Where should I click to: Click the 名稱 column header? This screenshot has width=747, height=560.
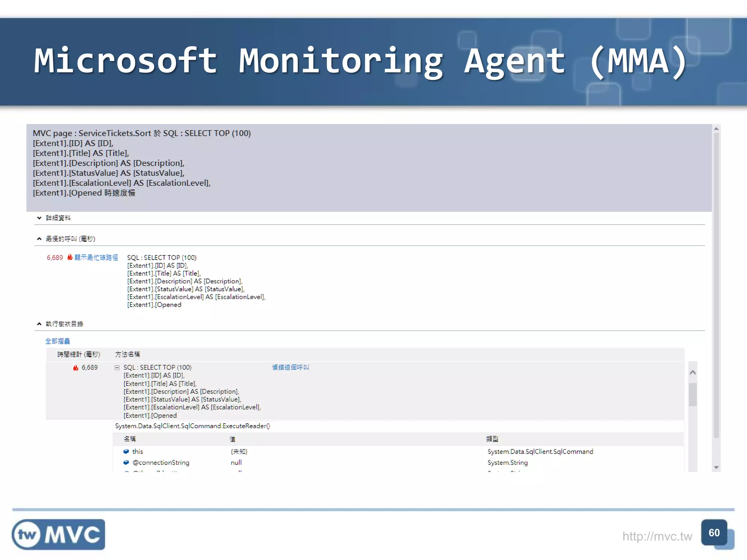click(130, 439)
